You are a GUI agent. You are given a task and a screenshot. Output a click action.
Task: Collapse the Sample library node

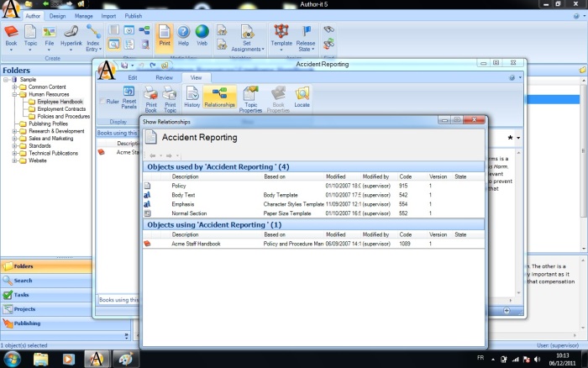point(6,80)
